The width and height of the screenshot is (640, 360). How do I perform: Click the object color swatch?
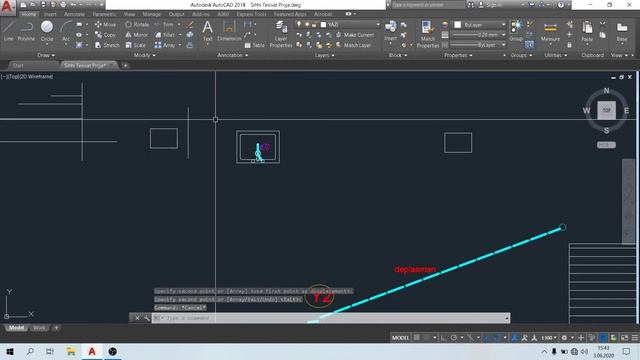[458, 24]
